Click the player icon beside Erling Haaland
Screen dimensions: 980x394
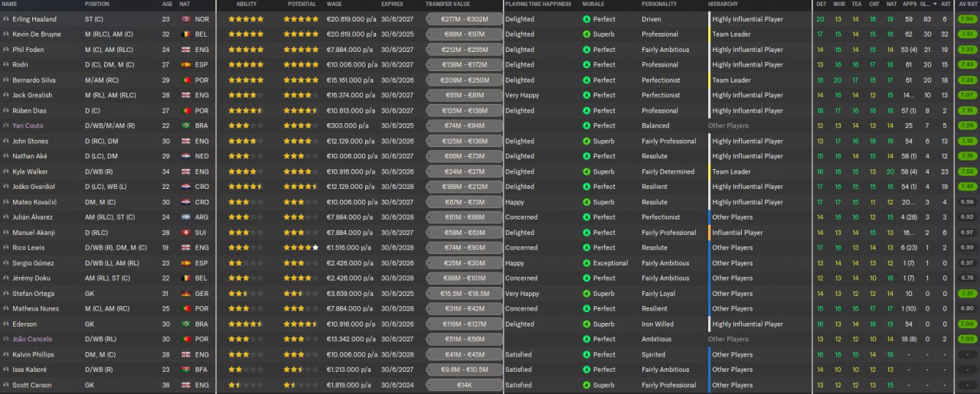pos(6,19)
